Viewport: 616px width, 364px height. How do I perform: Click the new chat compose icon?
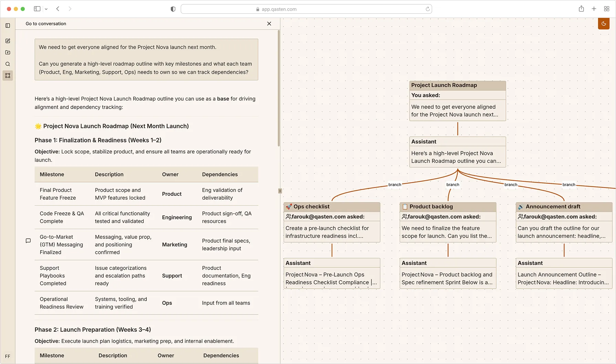tap(8, 41)
